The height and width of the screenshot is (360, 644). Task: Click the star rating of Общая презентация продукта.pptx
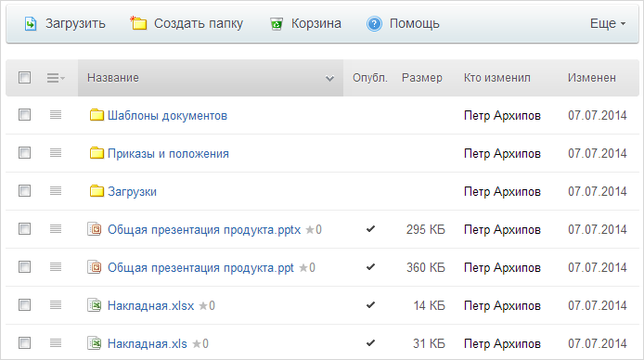tap(314, 229)
